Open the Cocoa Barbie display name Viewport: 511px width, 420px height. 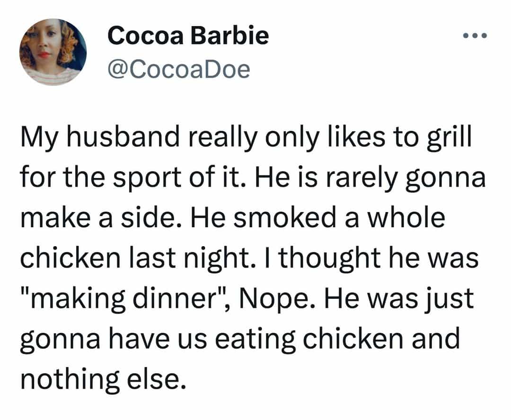point(188,36)
